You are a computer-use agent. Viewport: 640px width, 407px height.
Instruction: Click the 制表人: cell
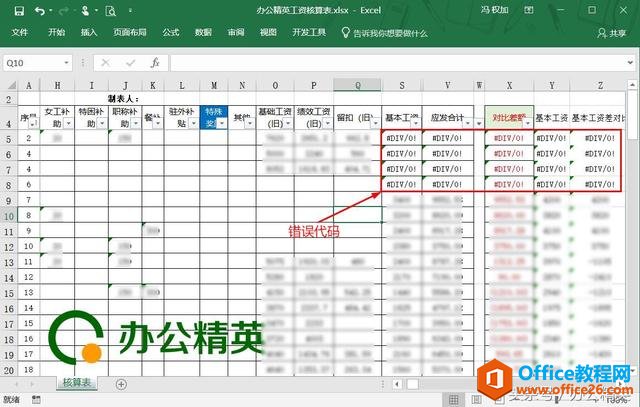tap(123, 98)
